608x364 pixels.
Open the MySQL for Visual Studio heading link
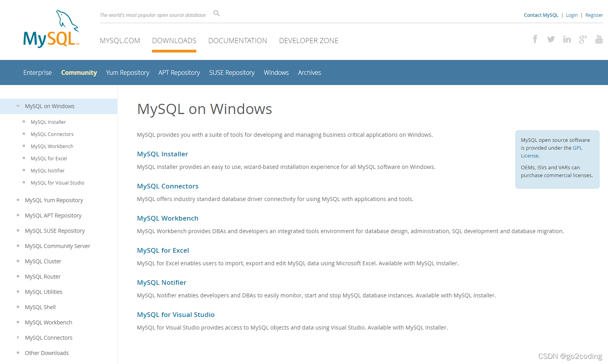176,315
